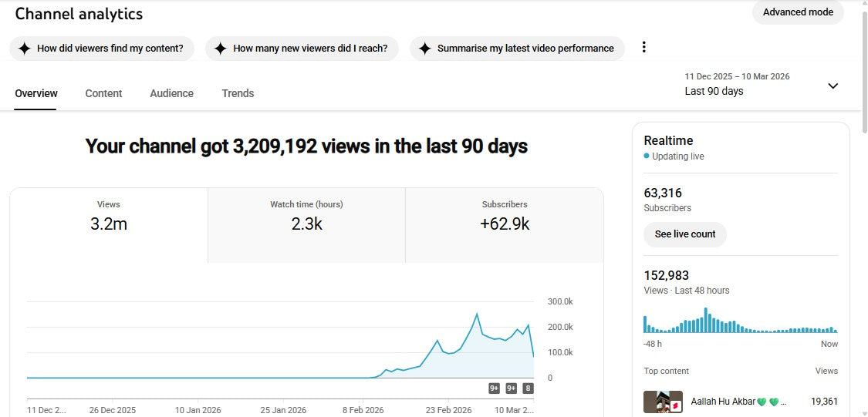Viewport: 868px width, 417px height.
Task: Click the tallest bar in the realtime chart
Action: click(705, 321)
